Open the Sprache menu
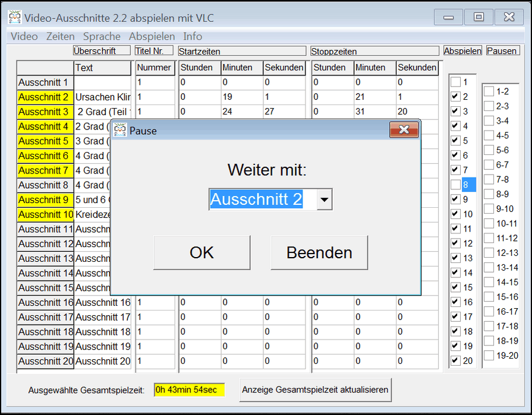The image size is (532, 415). click(102, 36)
